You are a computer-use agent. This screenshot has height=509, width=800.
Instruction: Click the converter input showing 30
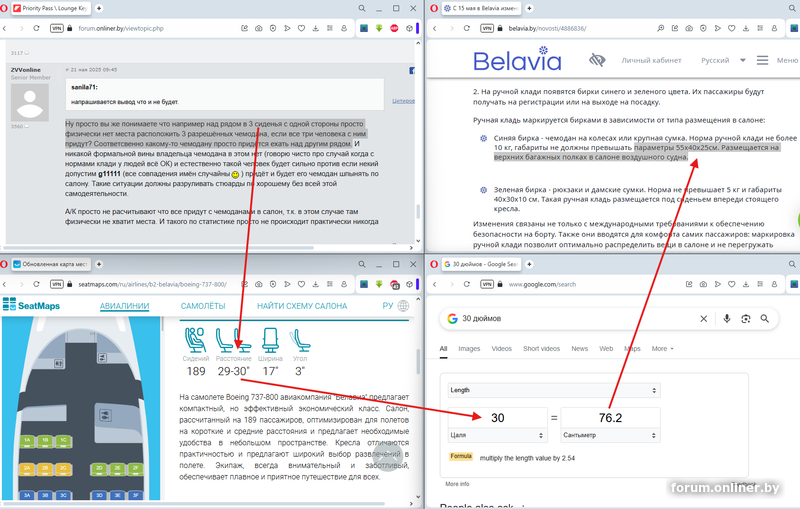(497, 418)
